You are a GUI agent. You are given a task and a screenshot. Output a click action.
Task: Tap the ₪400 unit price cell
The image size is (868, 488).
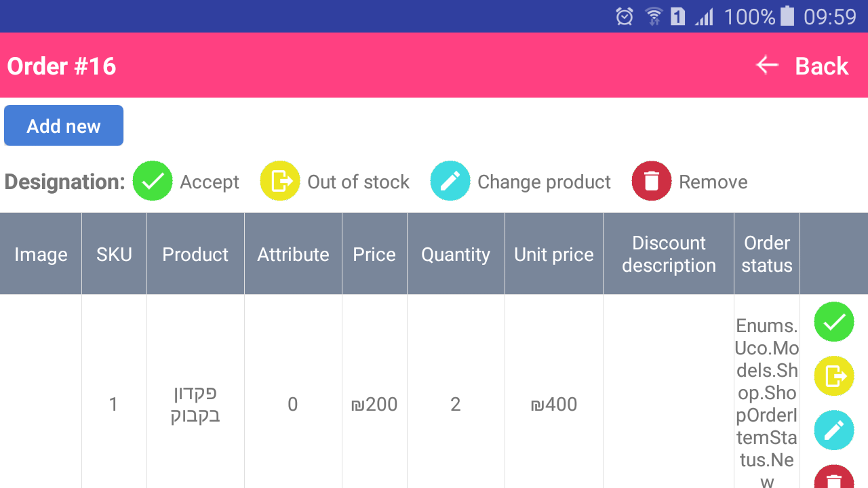[554, 404]
